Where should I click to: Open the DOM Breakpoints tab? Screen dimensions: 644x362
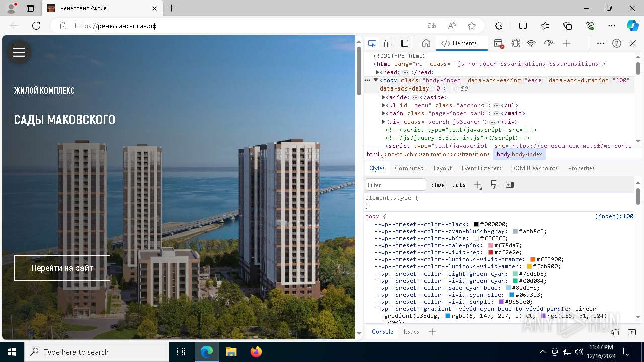534,168
